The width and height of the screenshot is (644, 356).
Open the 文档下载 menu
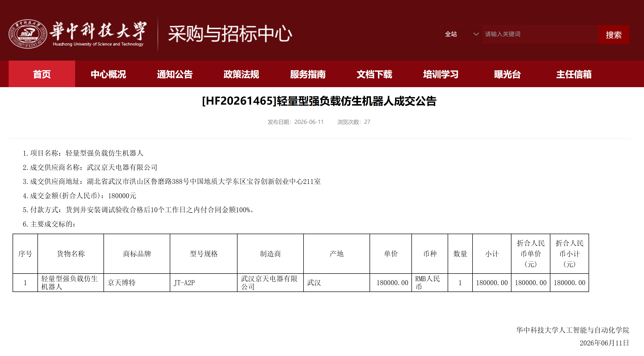click(x=374, y=74)
